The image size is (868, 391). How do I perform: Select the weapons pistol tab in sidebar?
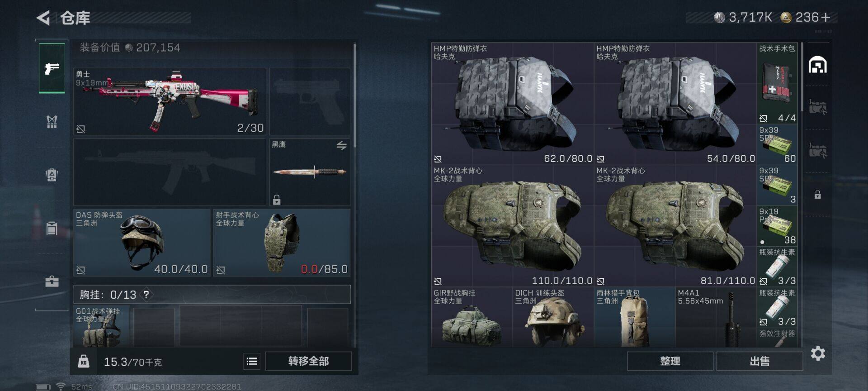pos(52,68)
